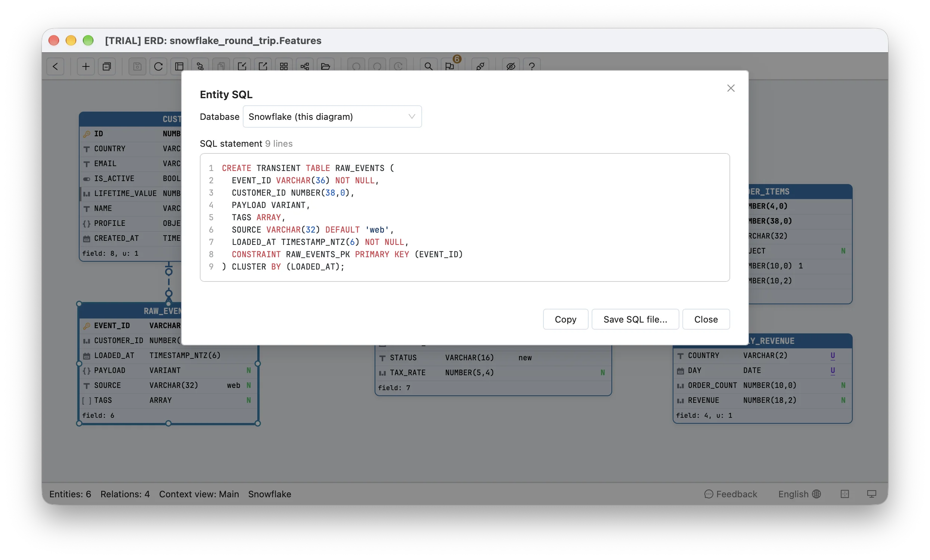The width and height of the screenshot is (930, 560).
Task: Select the LIFETIME_VALUE row in customers entity
Action: point(131,193)
